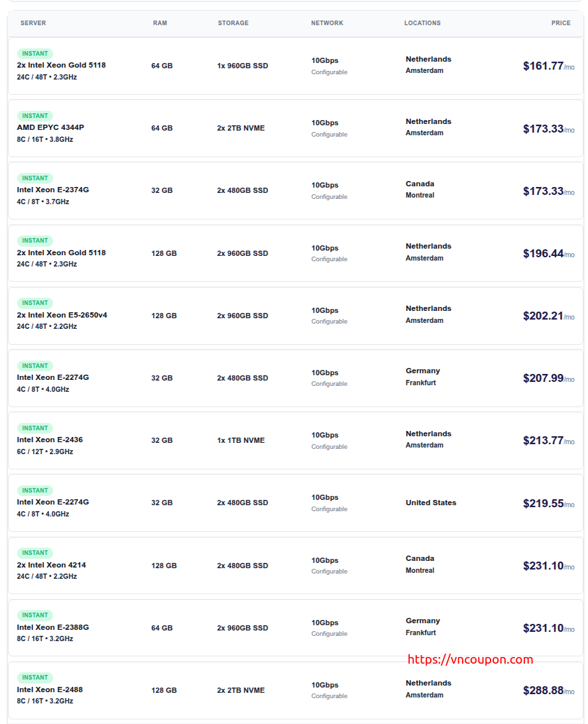Click the STORAGE column header
This screenshot has width=588, height=724.
click(233, 23)
